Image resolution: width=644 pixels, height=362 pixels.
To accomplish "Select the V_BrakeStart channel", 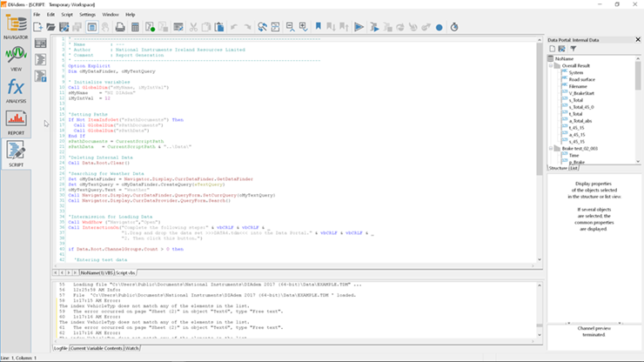I will [x=583, y=93].
